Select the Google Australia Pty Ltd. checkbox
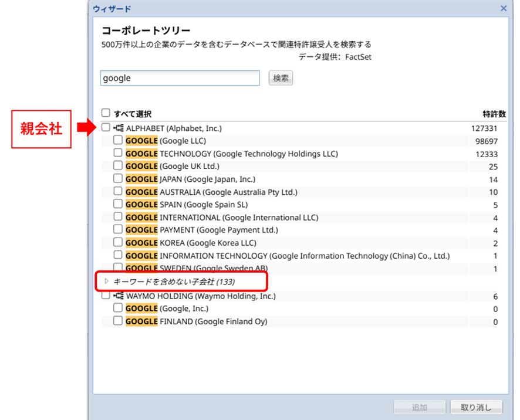This screenshot has width=520, height=420. coord(118,191)
